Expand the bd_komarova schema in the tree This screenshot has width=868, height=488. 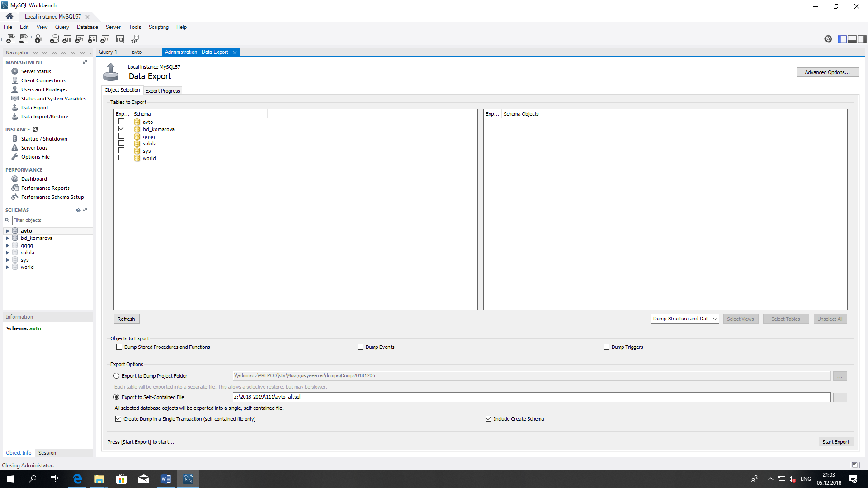(7, 238)
